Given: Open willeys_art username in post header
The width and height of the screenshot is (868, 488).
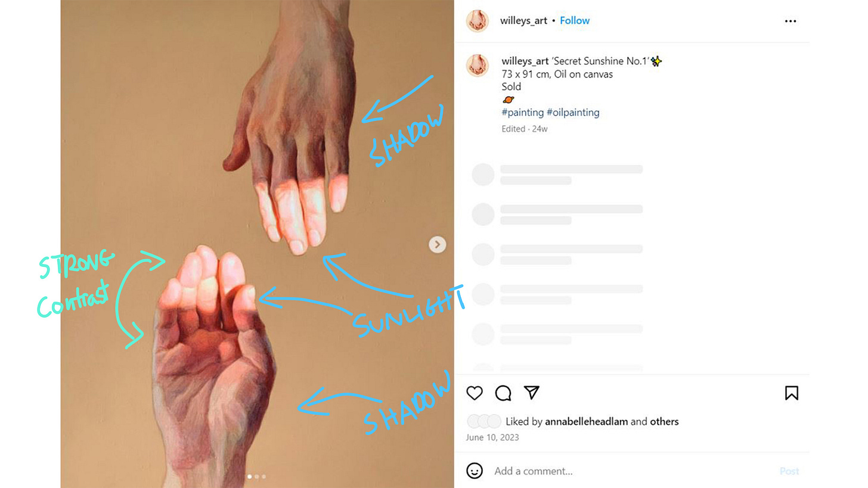Looking at the screenshot, I should [x=524, y=20].
